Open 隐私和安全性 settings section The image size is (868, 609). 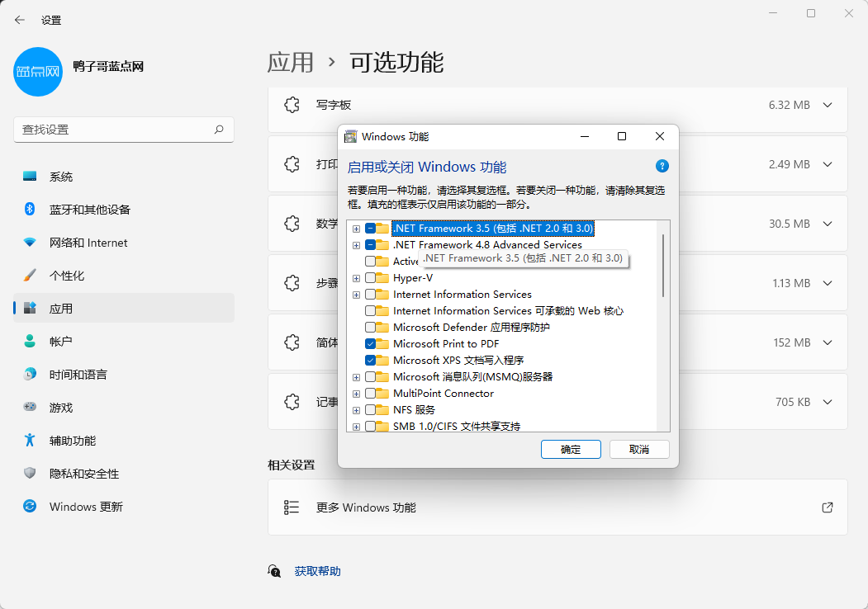(x=84, y=474)
